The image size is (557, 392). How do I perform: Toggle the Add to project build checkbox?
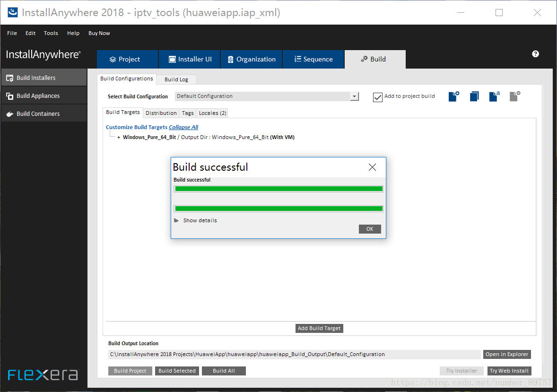pos(378,97)
